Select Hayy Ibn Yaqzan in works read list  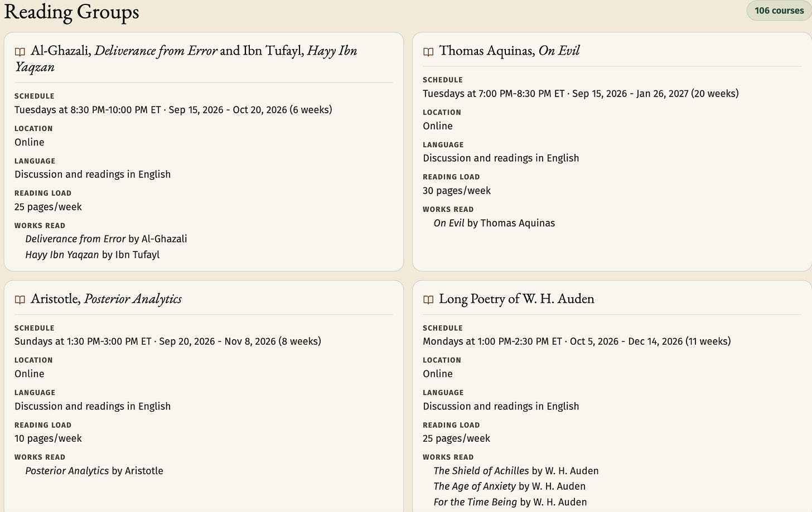coord(93,255)
